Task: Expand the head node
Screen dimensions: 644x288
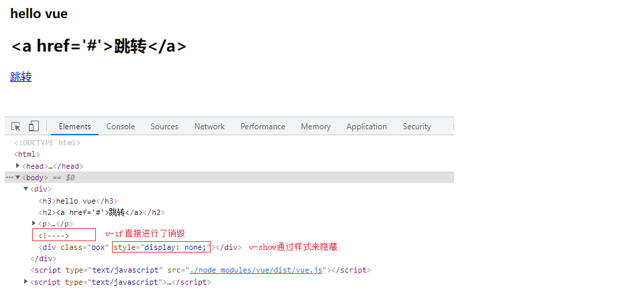Action: click(18, 165)
